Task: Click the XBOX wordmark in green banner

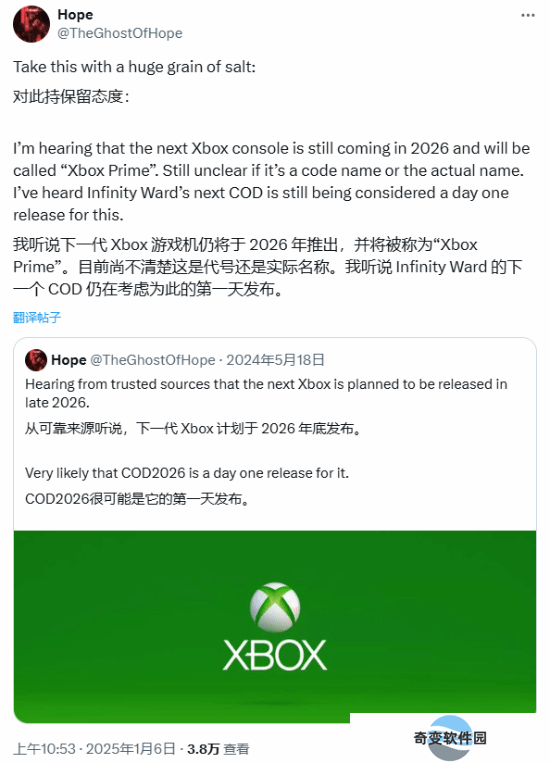Action: click(275, 655)
